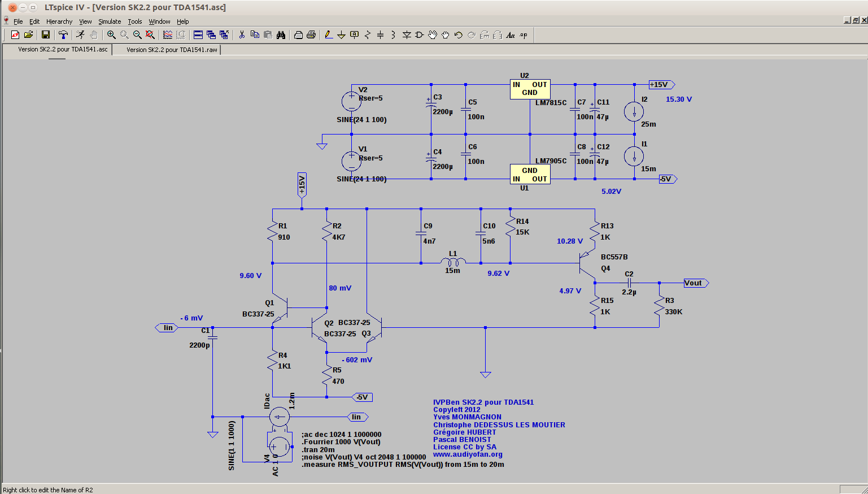Open Find with the binoculars icon
The height and width of the screenshot is (494, 868).
pyautogui.click(x=281, y=34)
